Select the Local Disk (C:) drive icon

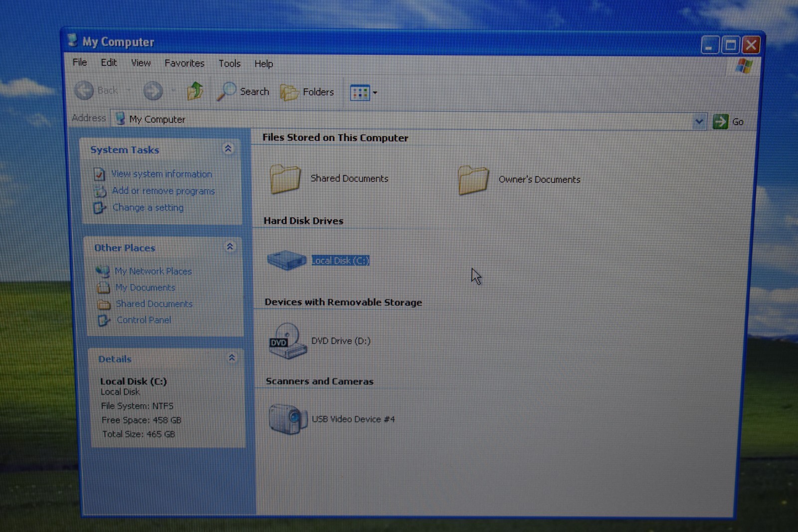point(286,260)
